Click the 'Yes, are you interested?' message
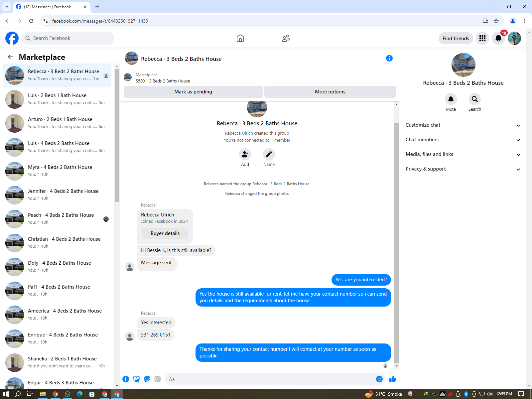532x399 pixels. click(x=361, y=280)
